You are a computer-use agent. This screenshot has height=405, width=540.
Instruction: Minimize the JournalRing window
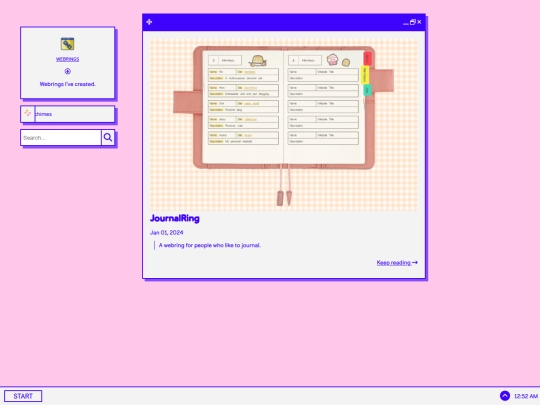point(406,23)
